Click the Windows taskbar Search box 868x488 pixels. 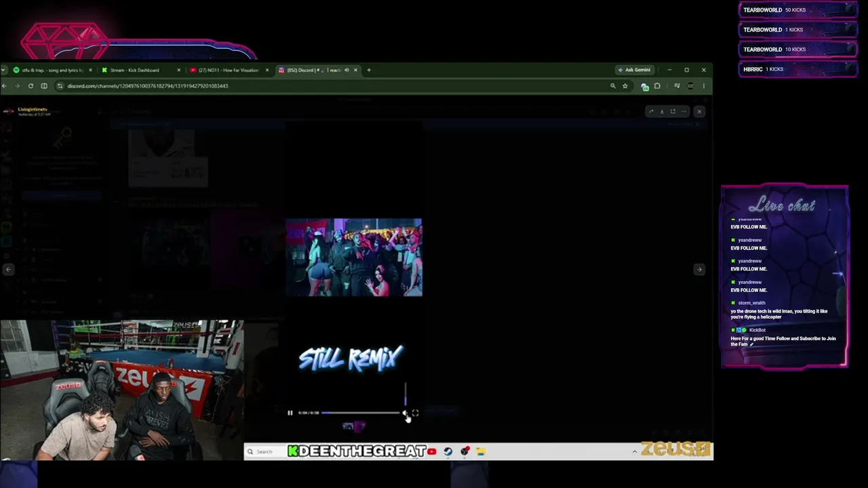click(264, 451)
